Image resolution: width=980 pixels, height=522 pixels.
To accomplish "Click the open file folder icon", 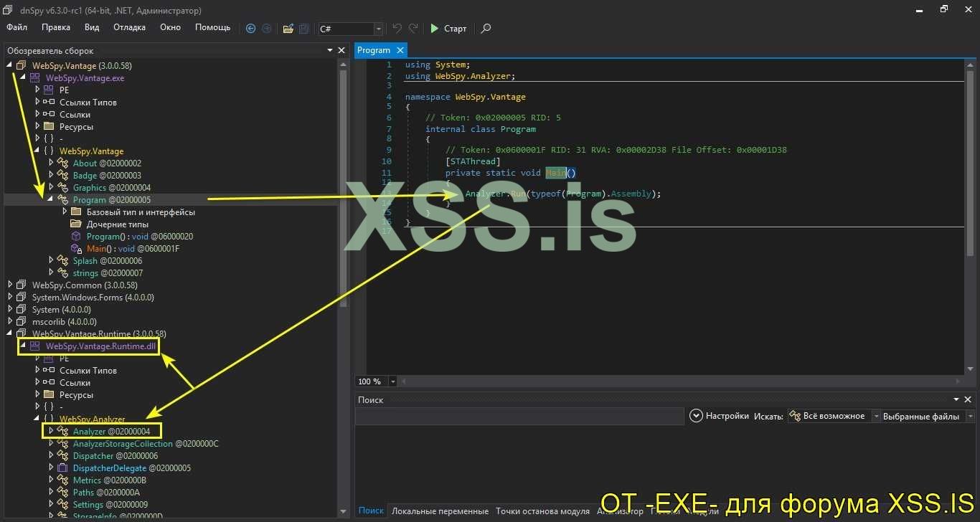I will (x=288, y=29).
